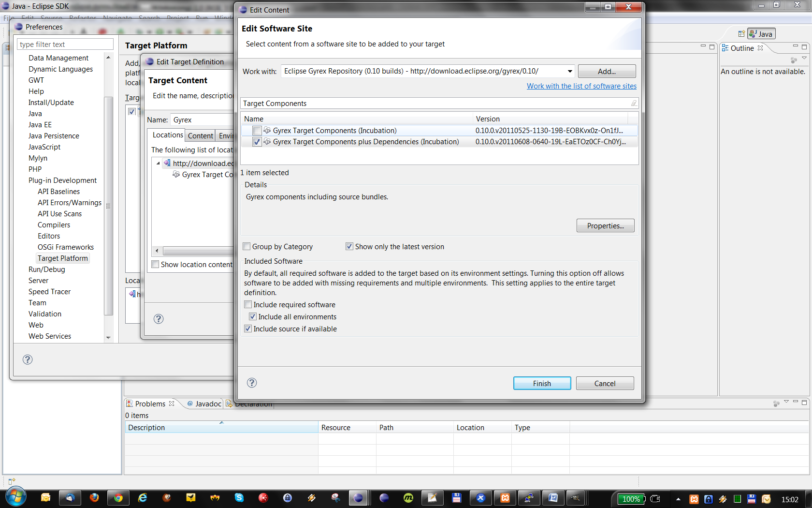Switch to the Content tab
This screenshot has height=508, width=812.
click(201, 136)
